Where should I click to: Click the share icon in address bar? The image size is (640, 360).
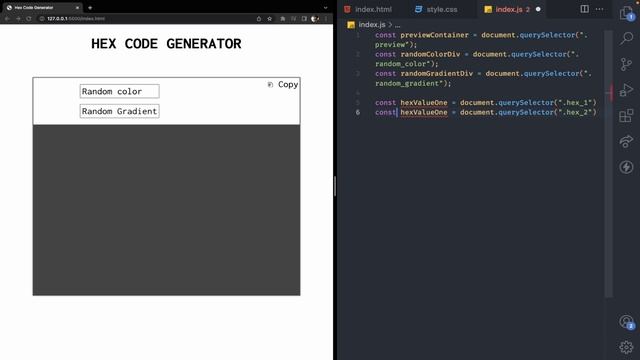click(258, 18)
